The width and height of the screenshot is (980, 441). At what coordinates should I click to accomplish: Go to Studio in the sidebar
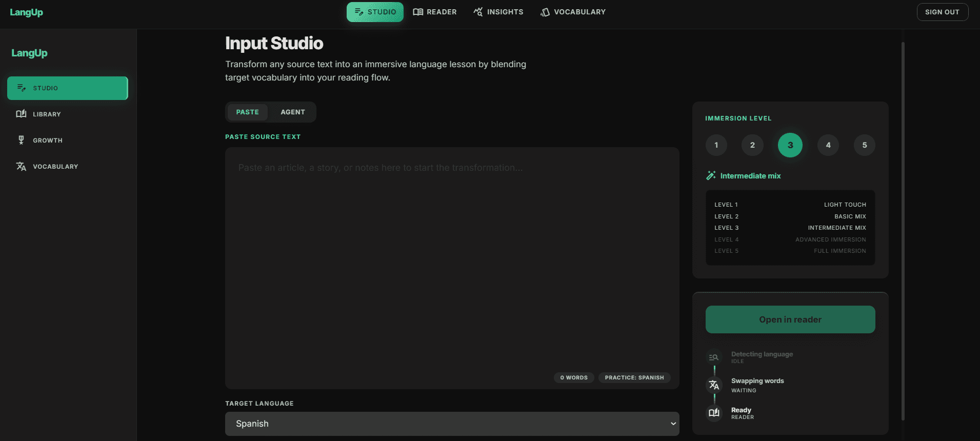pos(68,88)
